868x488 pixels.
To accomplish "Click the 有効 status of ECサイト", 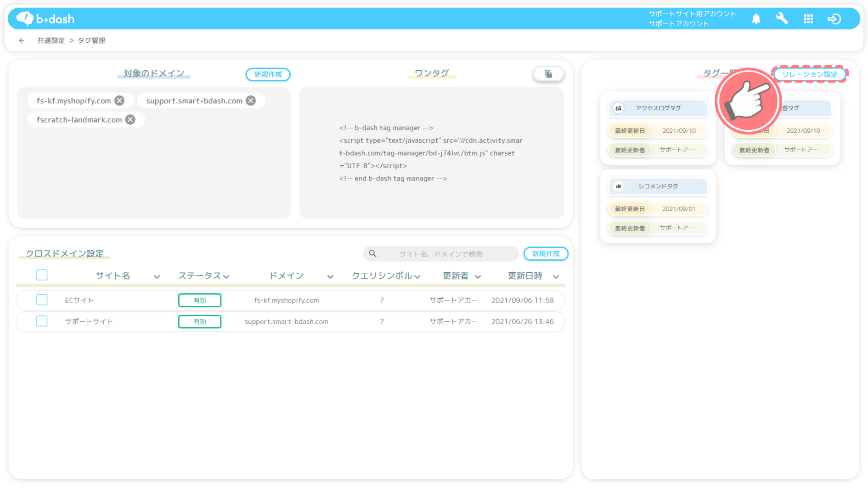I will pos(200,300).
